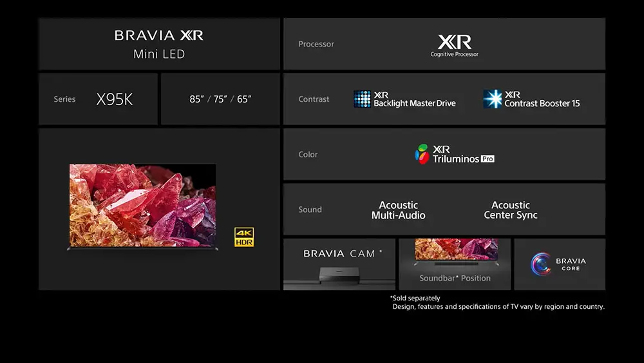Click the "Color" label
The width and height of the screenshot is (644, 363).
click(x=308, y=155)
